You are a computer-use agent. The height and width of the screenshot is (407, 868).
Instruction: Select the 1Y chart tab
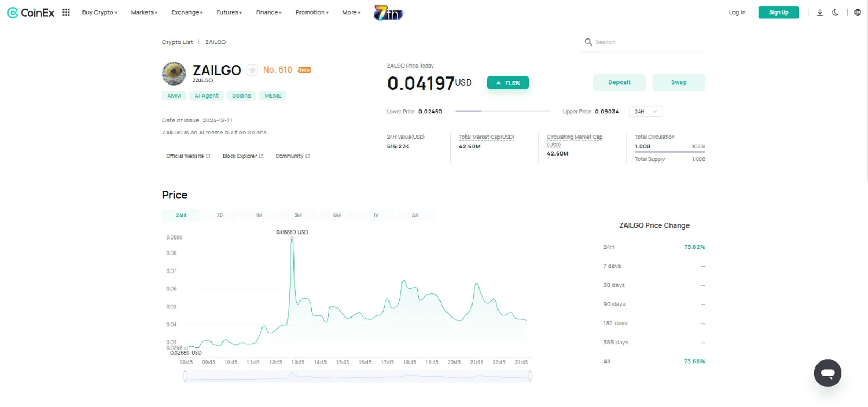pos(376,215)
